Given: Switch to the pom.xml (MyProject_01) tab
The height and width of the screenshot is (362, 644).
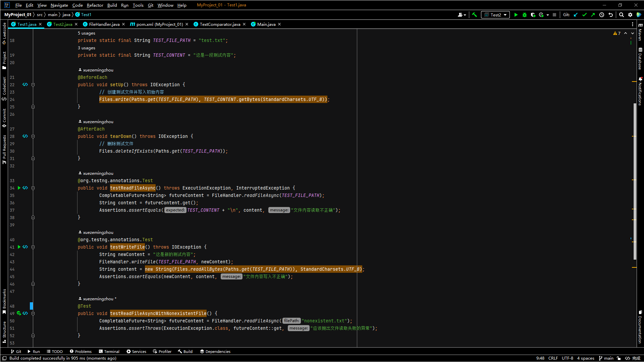Looking at the screenshot, I should (160, 24).
